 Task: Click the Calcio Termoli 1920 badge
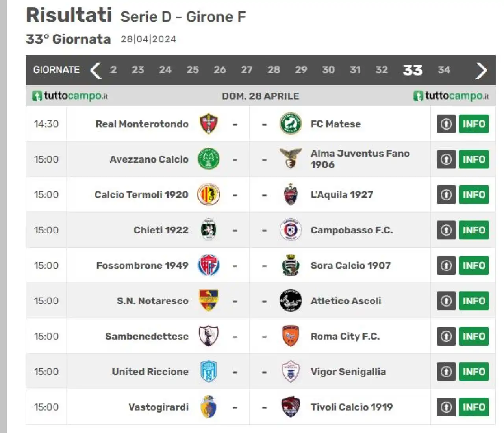[208, 194]
